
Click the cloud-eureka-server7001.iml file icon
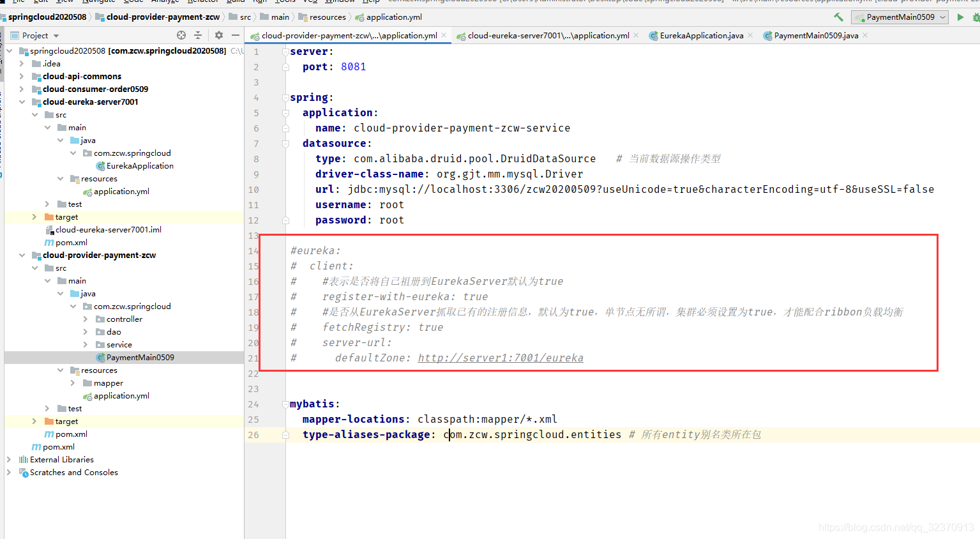click(x=49, y=230)
